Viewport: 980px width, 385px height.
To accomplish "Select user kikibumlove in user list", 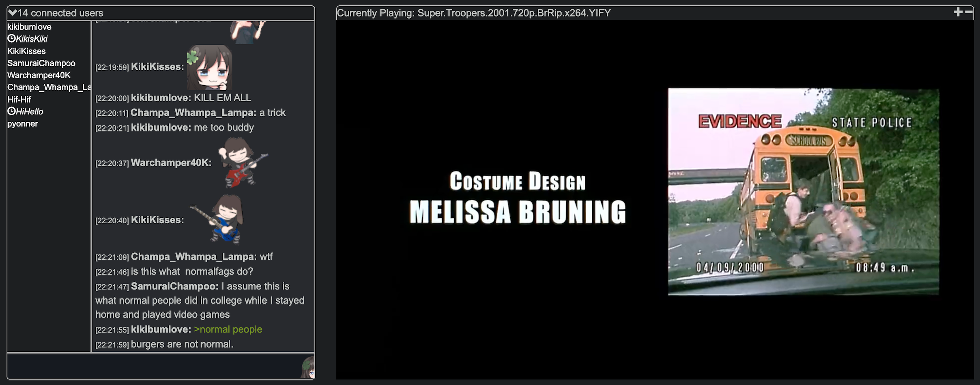I will point(29,27).
